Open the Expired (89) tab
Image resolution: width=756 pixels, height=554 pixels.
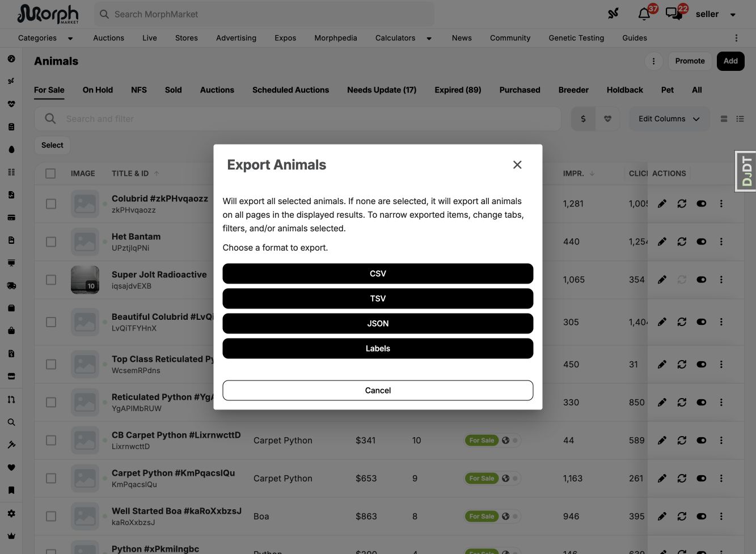coord(458,90)
